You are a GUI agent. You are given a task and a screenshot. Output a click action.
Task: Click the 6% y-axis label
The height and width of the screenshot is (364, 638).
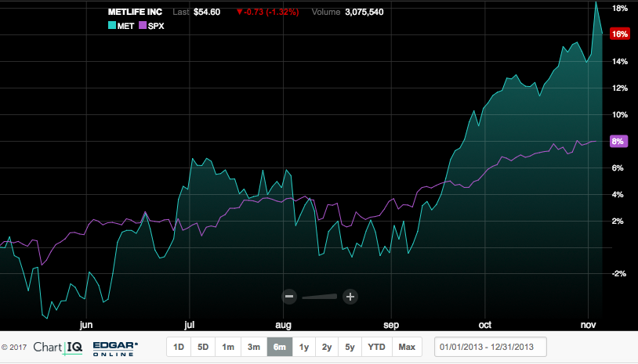pyautogui.click(x=618, y=168)
